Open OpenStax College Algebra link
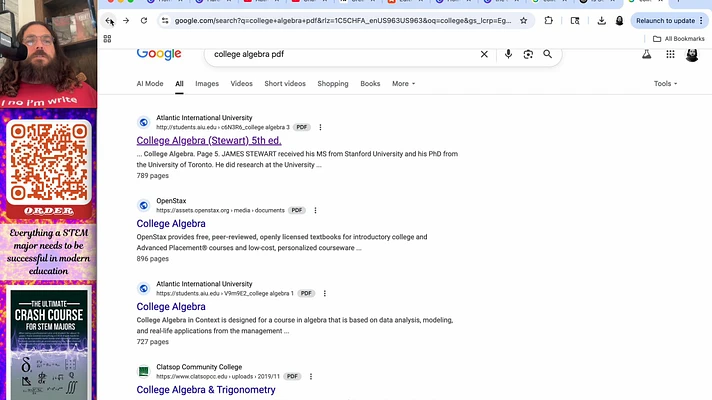Viewport: 712px width, 400px height. pos(171,223)
